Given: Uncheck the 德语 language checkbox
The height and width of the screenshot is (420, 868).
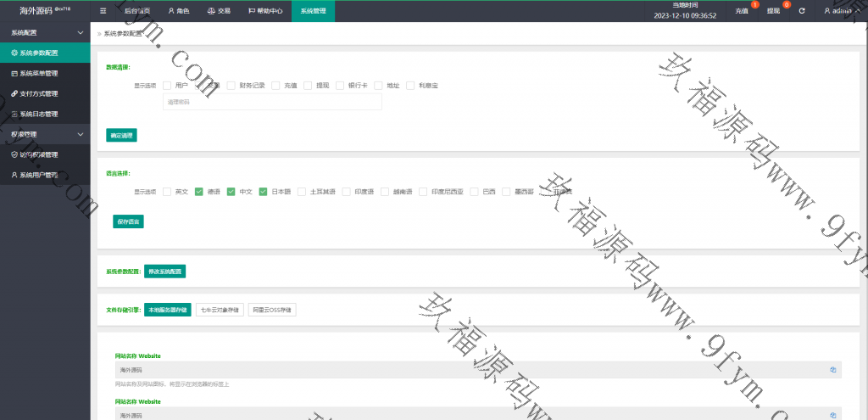Looking at the screenshot, I should pos(199,192).
